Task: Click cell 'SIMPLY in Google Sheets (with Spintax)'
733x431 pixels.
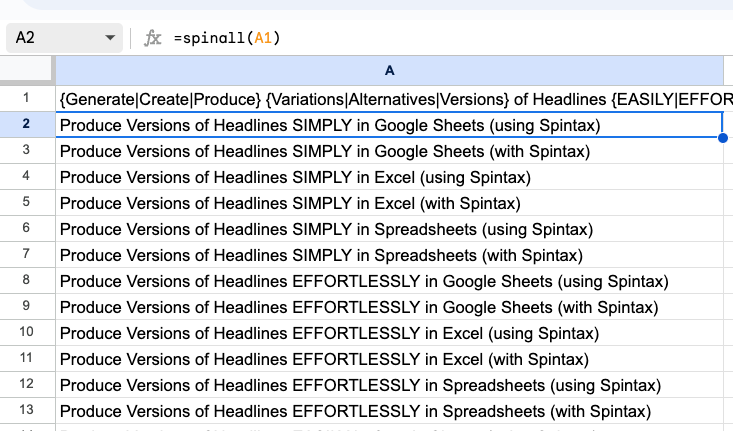Action: pyautogui.click(x=389, y=151)
